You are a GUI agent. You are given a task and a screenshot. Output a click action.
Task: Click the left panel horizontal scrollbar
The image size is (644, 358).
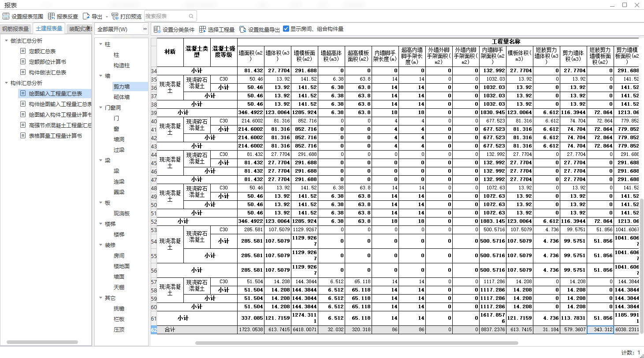pos(42,342)
